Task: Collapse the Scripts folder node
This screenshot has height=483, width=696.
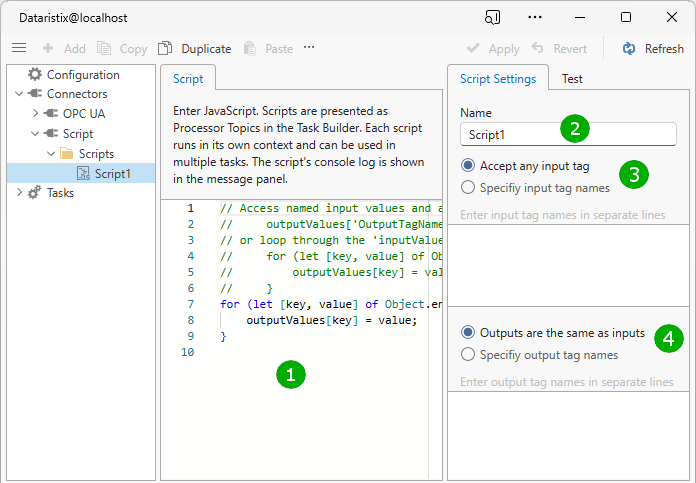Action: pyautogui.click(x=51, y=153)
